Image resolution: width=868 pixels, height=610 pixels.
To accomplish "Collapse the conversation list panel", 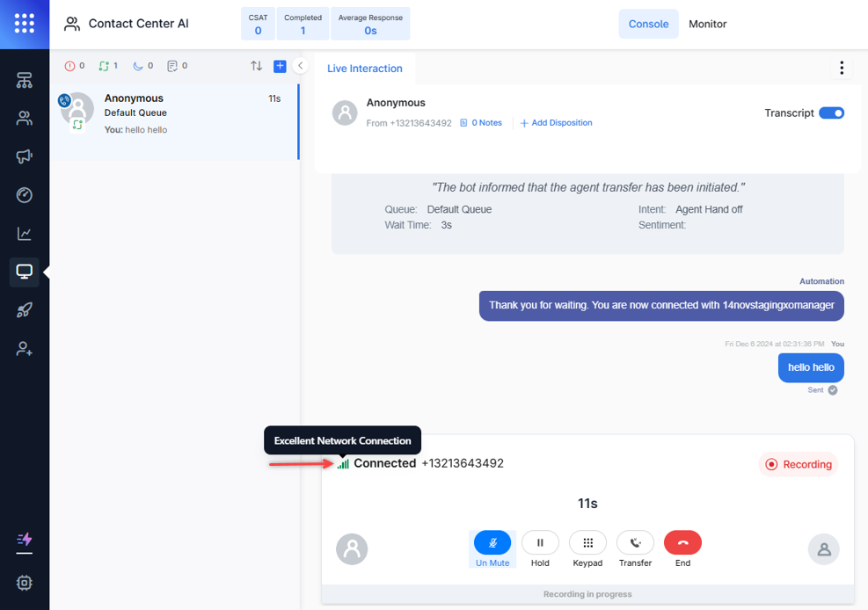I will (301, 66).
